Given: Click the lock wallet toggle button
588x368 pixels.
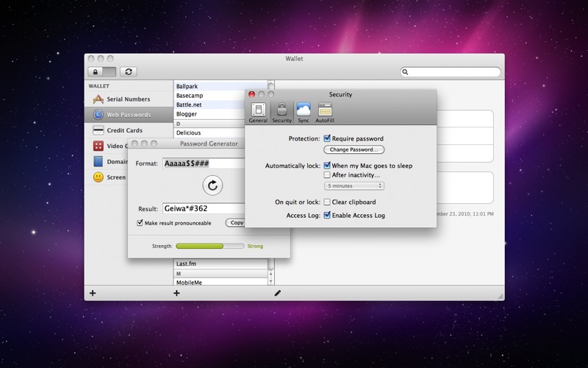Looking at the screenshot, I should 101,71.
